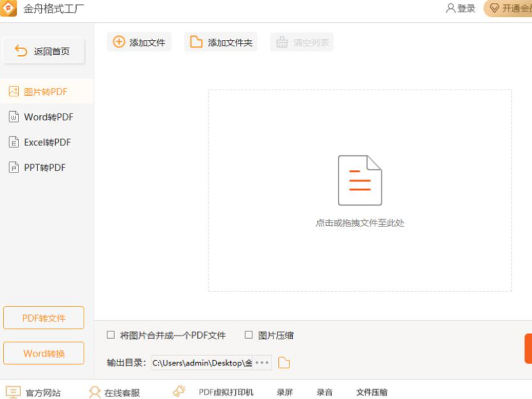Open the 官方网站 link
This screenshot has height=399, width=532.
[x=43, y=393]
